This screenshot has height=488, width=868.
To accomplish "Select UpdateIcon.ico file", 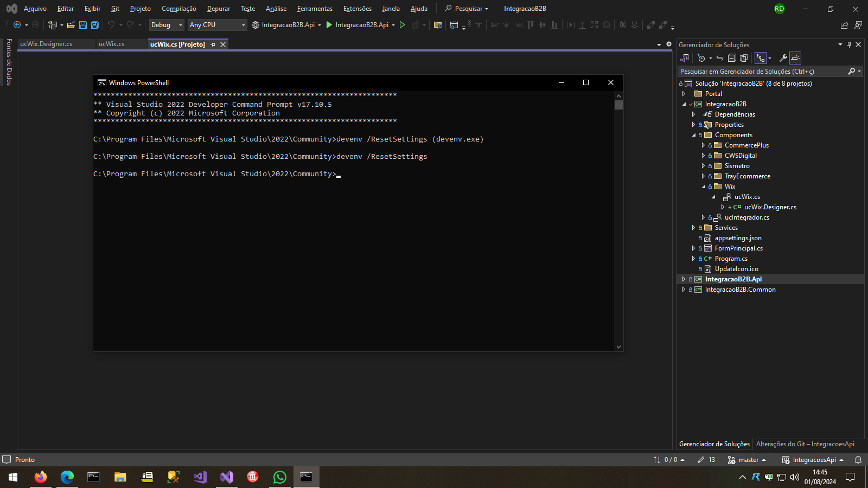I will pyautogui.click(x=737, y=269).
